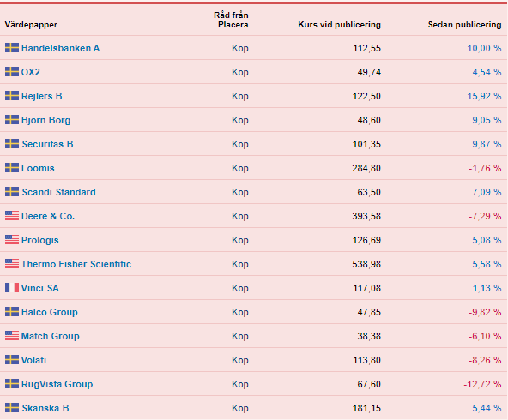Image resolution: width=508 pixels, height=420 pixels.
Task: Click the Köp advice in the Volati row
Action: (x=240, y=360)
